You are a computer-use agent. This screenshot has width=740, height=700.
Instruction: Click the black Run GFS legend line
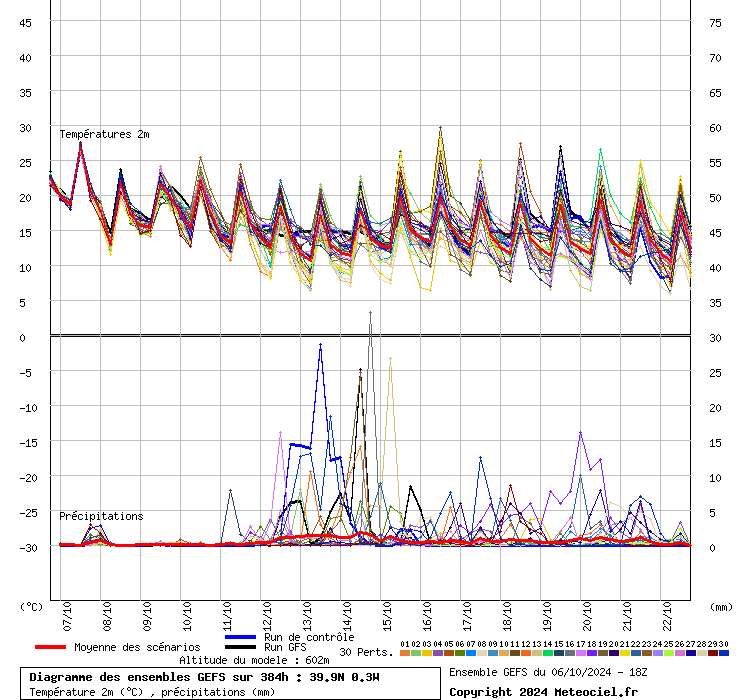(x=241, y=647)
